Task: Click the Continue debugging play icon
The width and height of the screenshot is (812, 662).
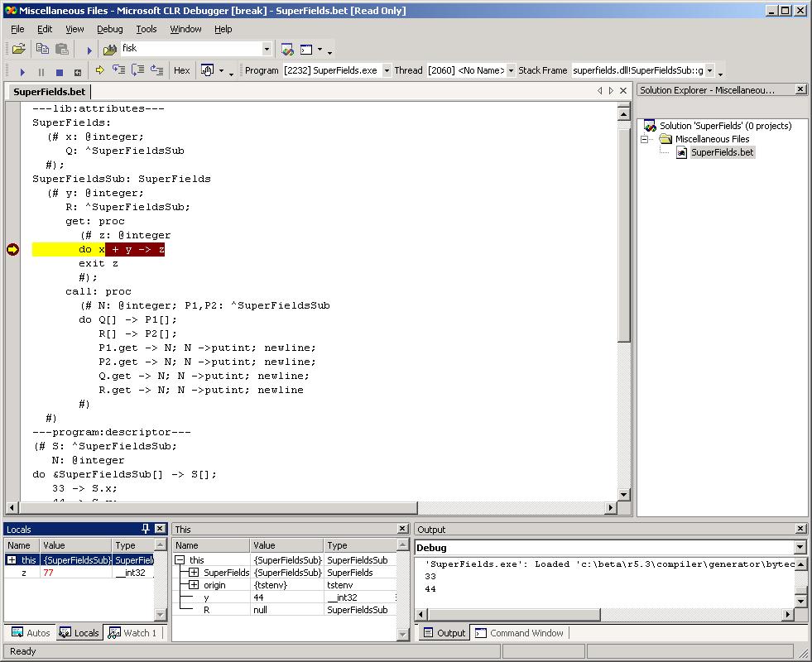Action: point(22,72)
